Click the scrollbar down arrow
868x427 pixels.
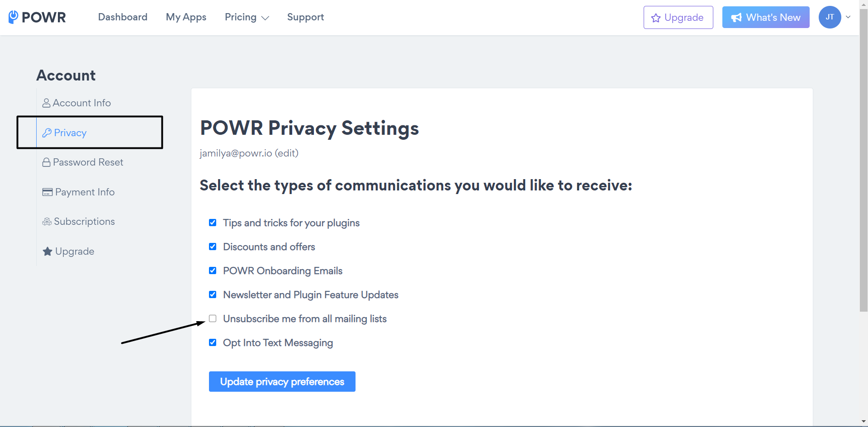(x=863, y=422)
